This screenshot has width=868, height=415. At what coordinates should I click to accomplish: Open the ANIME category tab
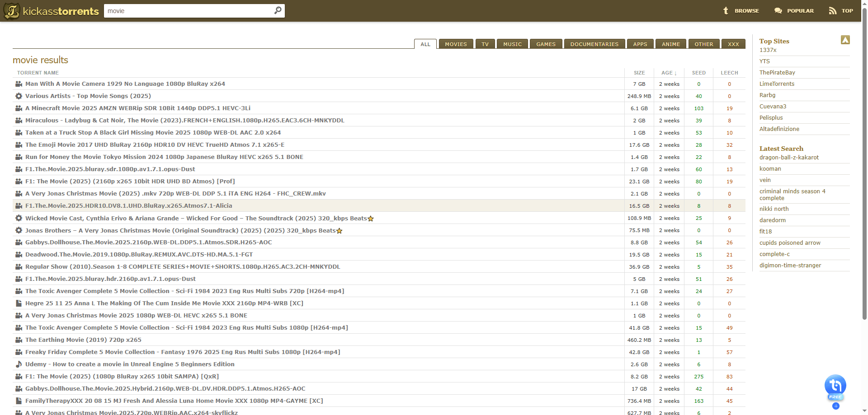click(670, 44)
